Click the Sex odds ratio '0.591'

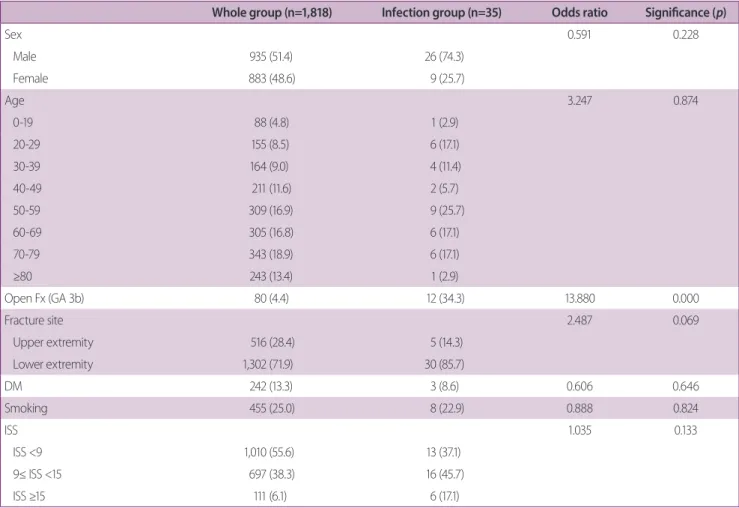[579, 34]
